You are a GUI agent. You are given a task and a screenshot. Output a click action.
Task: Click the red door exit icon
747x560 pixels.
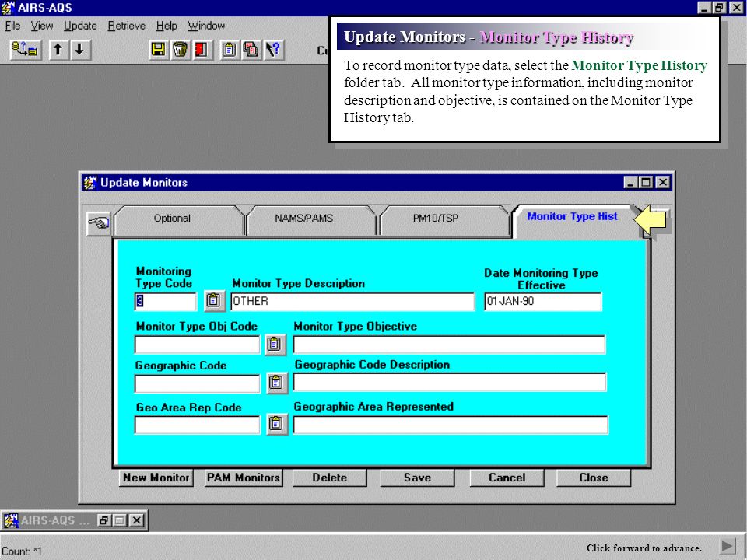(201, 50)
